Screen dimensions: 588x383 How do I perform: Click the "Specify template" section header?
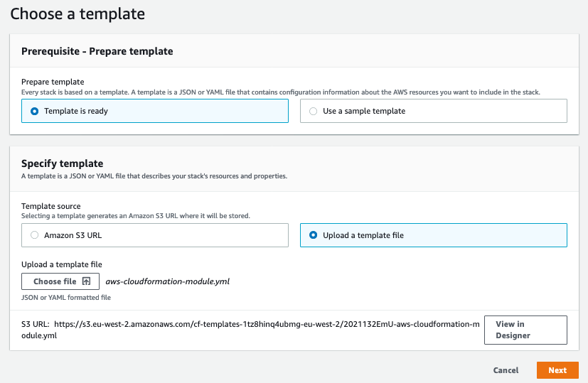[x=63, y=163]
